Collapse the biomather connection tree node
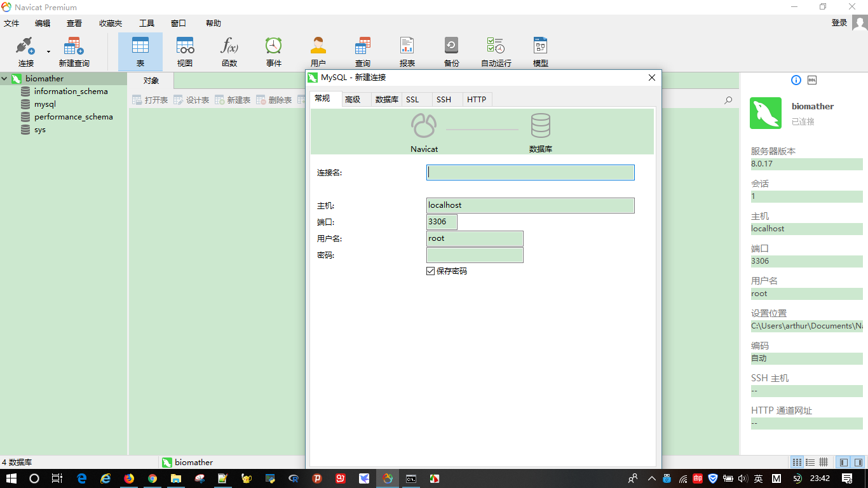Image resolution: width=868 pixels, height=488 pixels. click(4, 79)
